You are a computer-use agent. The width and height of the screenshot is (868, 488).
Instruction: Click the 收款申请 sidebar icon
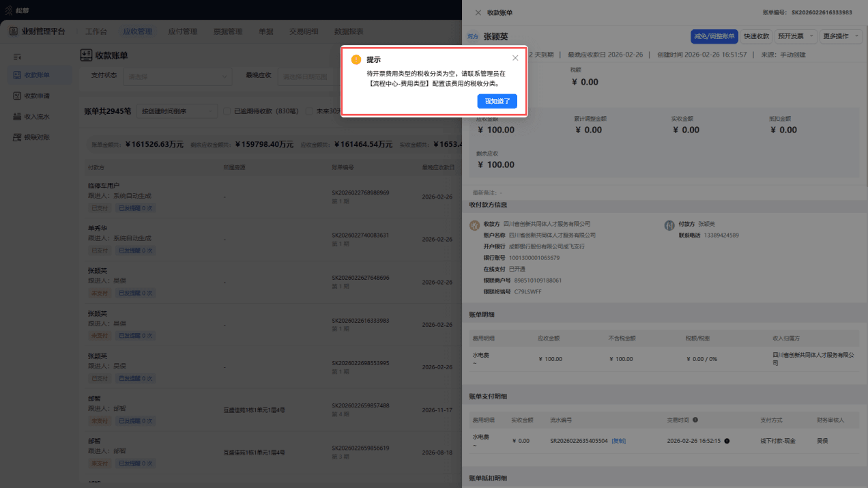[18, 96]
